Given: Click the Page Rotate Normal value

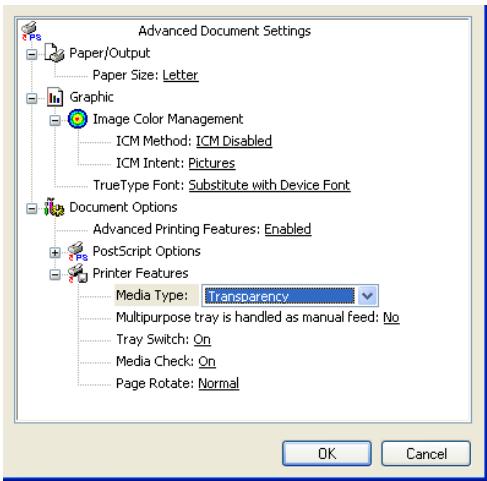Looking at the screenshot, I should click(218, 384).
